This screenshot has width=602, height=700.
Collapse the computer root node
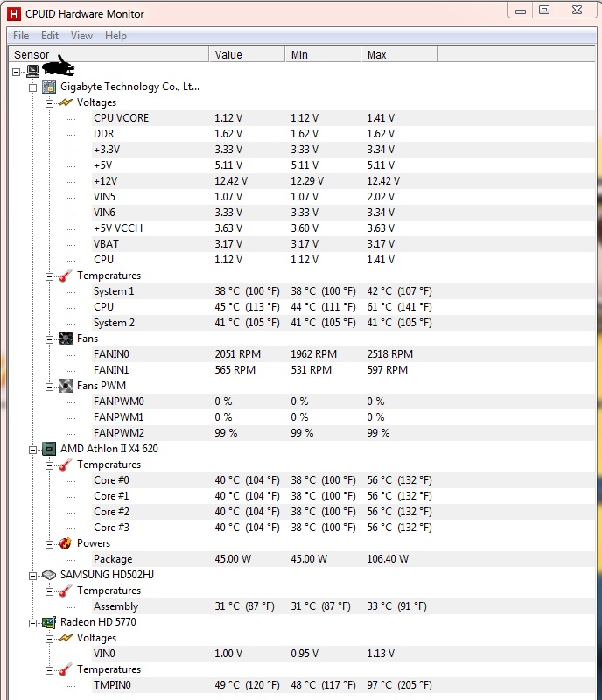tap(17, 72)
